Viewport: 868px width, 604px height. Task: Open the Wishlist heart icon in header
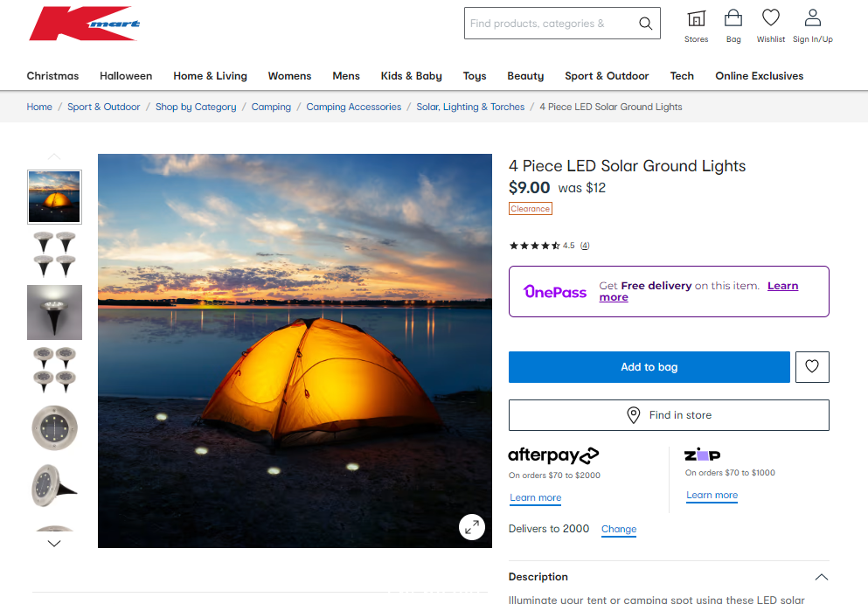[x=771, y=17]
